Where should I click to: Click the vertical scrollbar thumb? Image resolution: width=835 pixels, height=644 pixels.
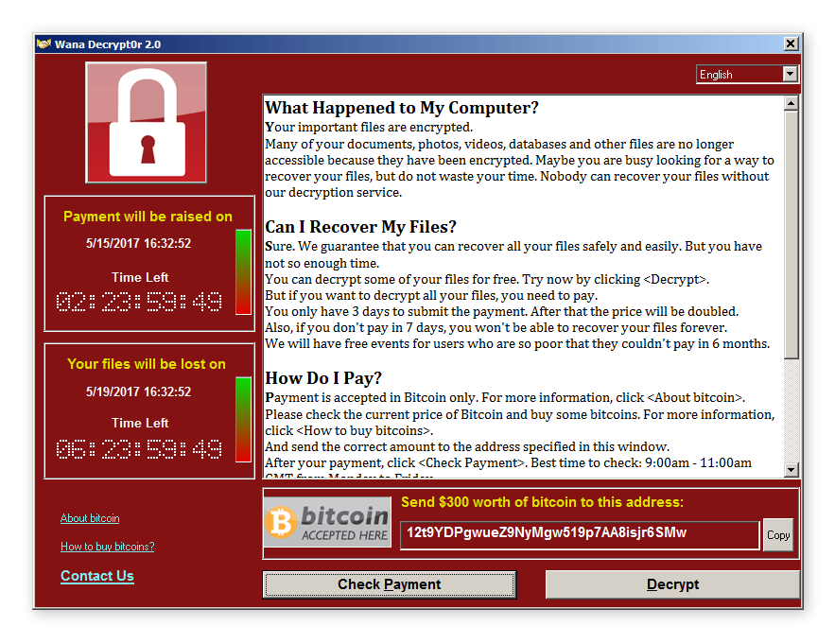coord(791,235)
